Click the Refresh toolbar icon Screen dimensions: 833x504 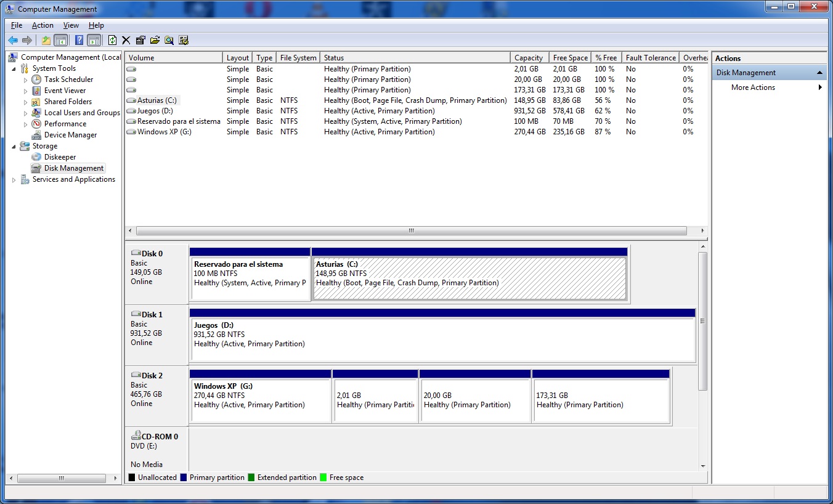point(112,40)
